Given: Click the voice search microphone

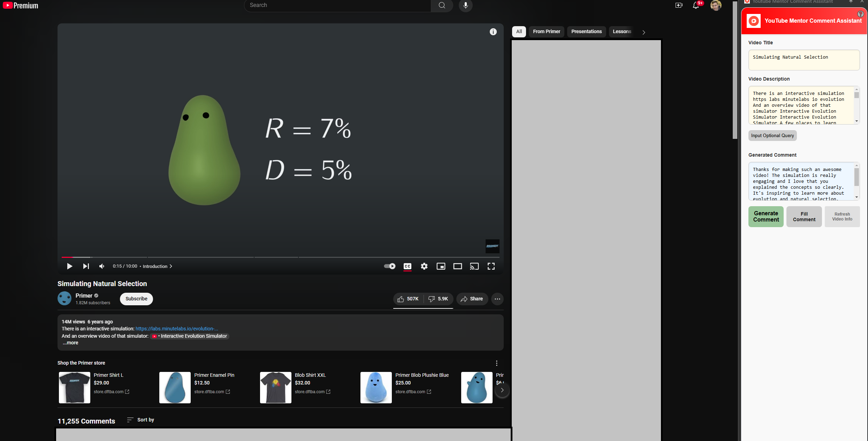Looking at the screenshot, I should (465, 5).
